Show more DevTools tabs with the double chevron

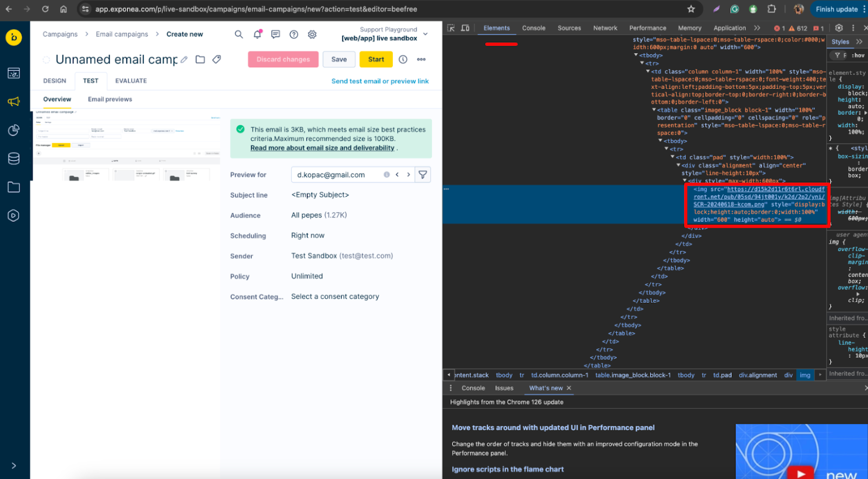(757, 28)
